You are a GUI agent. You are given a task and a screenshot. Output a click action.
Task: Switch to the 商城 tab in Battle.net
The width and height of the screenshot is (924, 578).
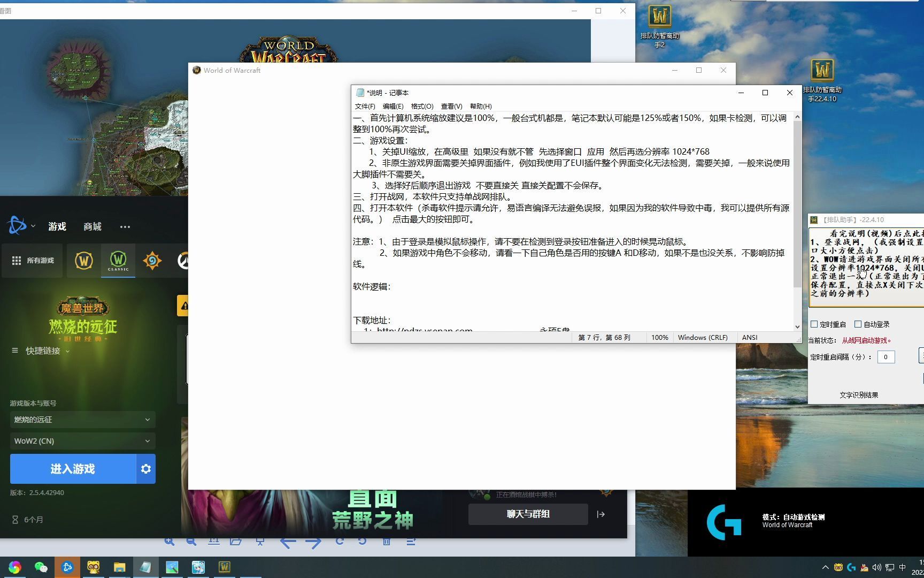click(x=93, y=226)
